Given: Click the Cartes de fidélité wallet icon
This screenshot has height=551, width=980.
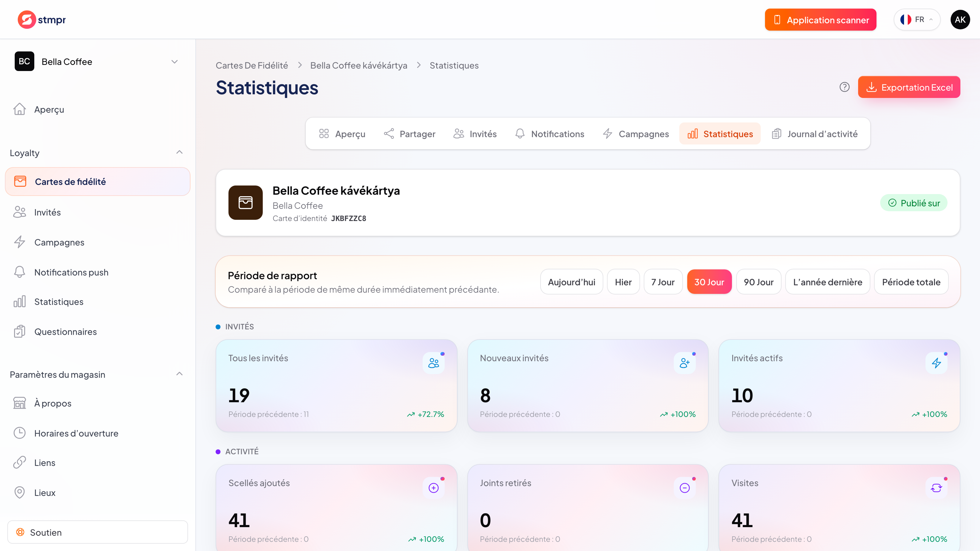Looking at the screenshot, I should [20, 181].
